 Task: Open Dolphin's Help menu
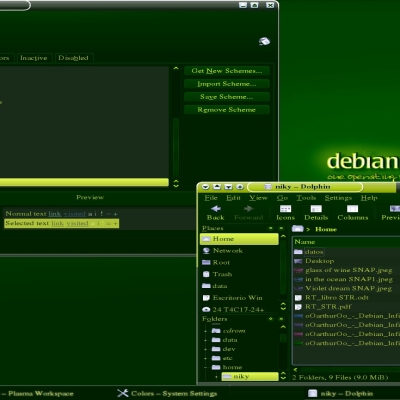click(x=369, y=198)
